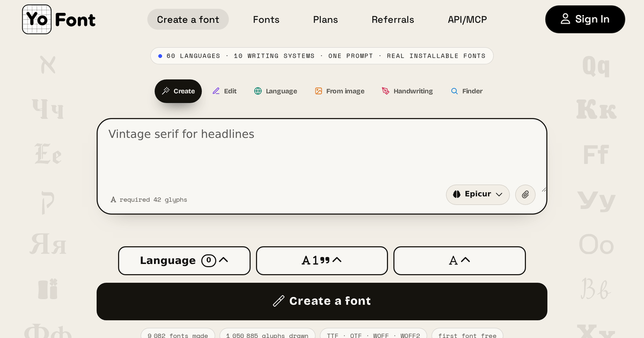
Task: Click the magic wand icon in Create
Action: tap(166, 91)
